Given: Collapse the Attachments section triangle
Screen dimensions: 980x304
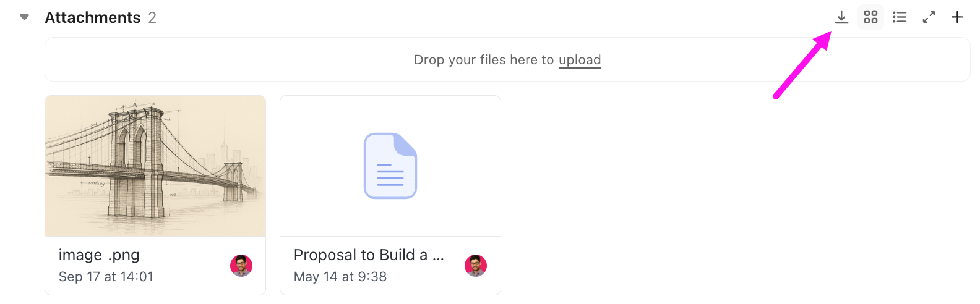Looking at the screenshot, I should tap(25, 17).
